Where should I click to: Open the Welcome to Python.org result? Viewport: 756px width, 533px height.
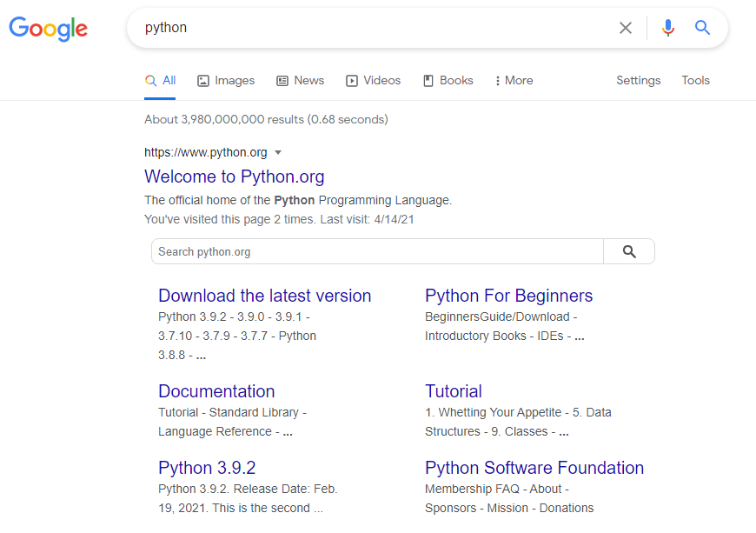235,177
